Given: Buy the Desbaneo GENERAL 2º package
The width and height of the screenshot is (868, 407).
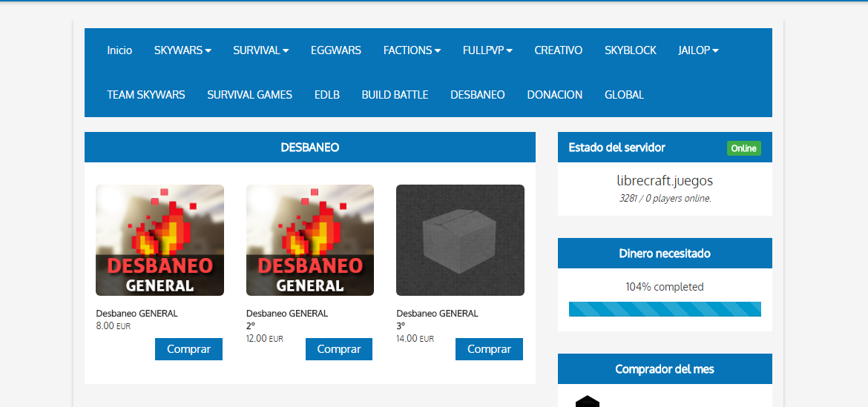Looking at the screenshot, I should pos(339,349).
